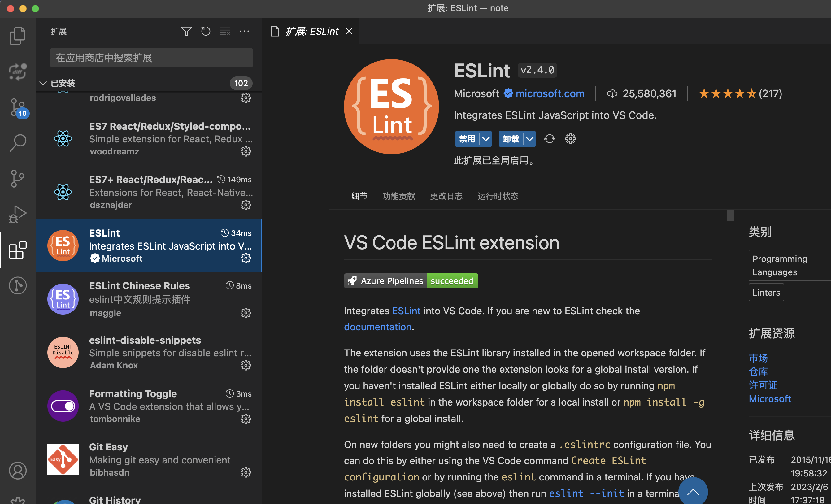Select ES7 React/Redux/Styled-compo extension
The height and width of the screenshot is (504, 831).
coord(148,139)
